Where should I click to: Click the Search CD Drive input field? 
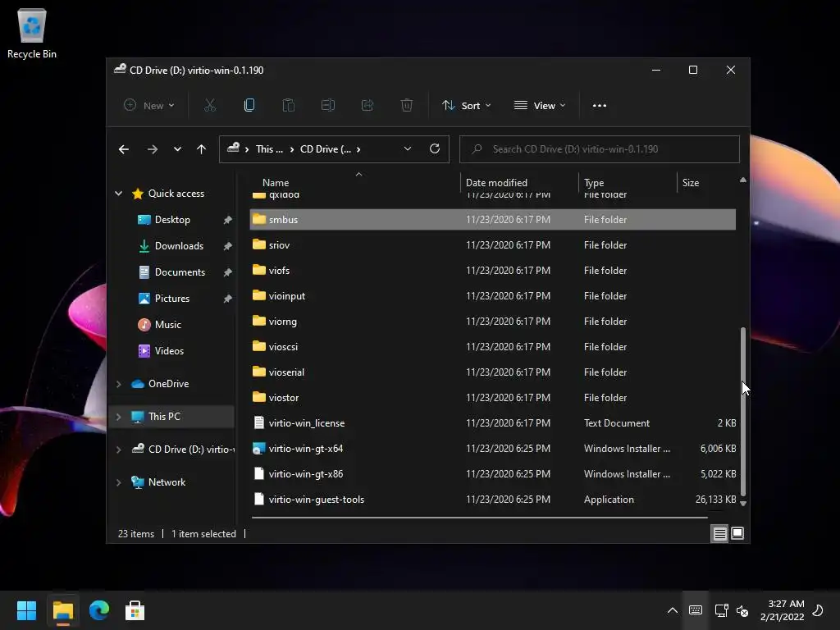pos(600,149)
